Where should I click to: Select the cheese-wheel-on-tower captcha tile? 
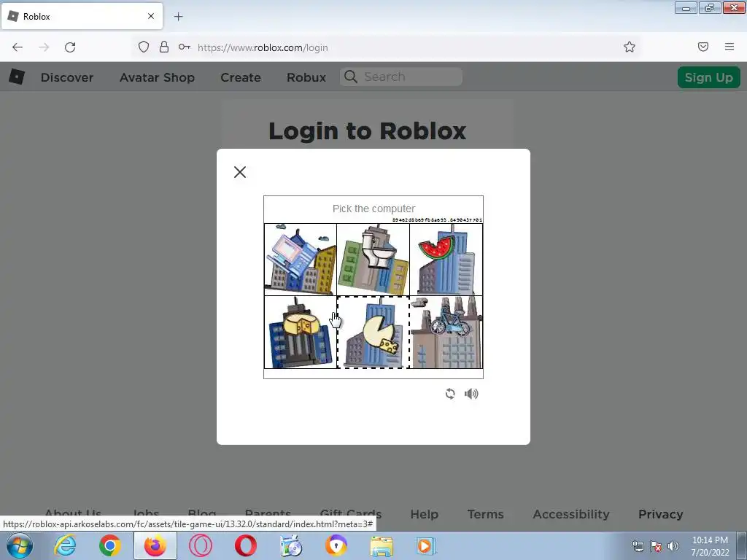[x=301, y=332]
